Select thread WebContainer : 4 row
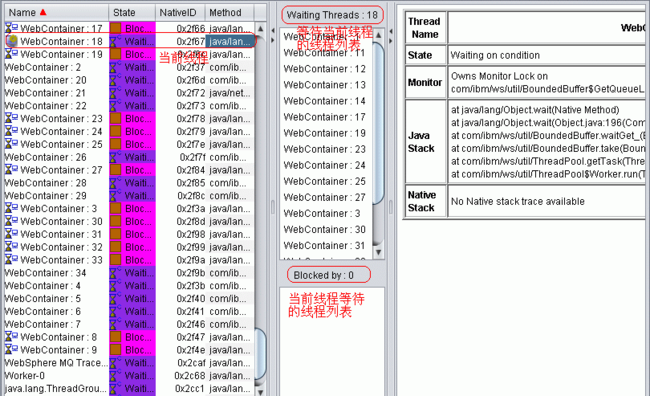Viewport: 650px width, 396px height. point(129,285)
